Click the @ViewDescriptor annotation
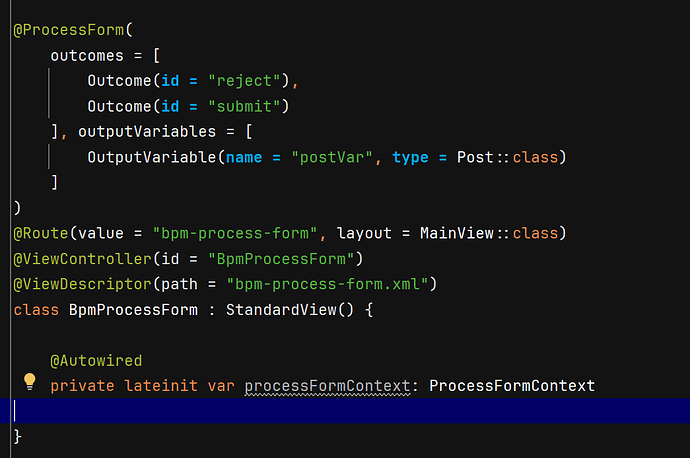690x458 pixels. [x=82, y=284]
